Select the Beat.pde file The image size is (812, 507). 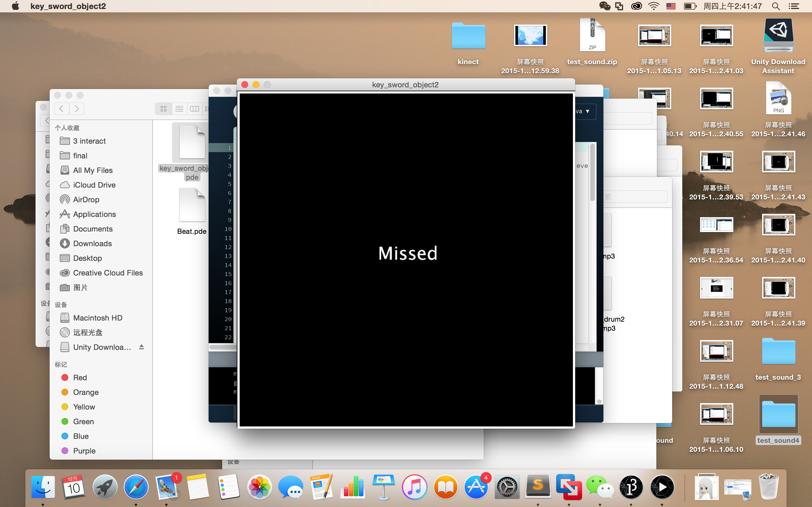(x=192, y=212)
